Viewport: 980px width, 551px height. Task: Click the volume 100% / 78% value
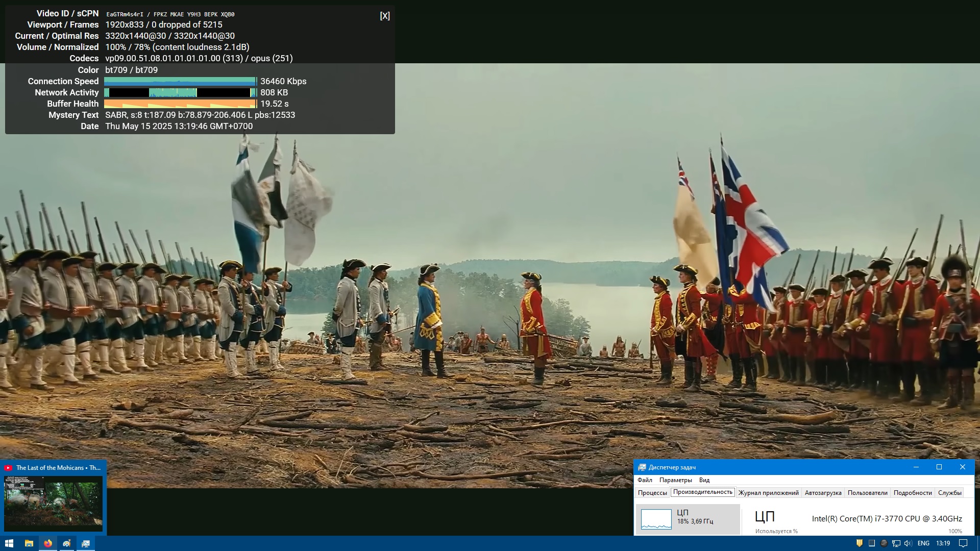[177, 47]
